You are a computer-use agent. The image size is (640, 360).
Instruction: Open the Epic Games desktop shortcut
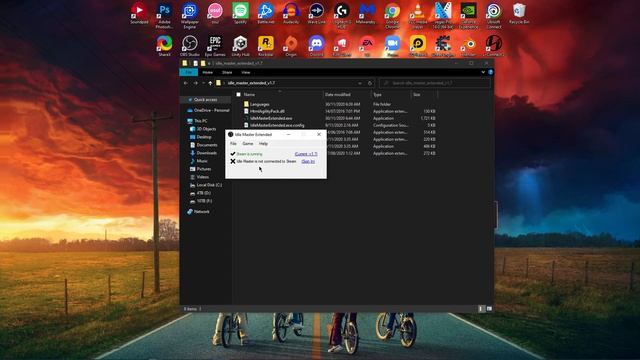tap(215, 45)
